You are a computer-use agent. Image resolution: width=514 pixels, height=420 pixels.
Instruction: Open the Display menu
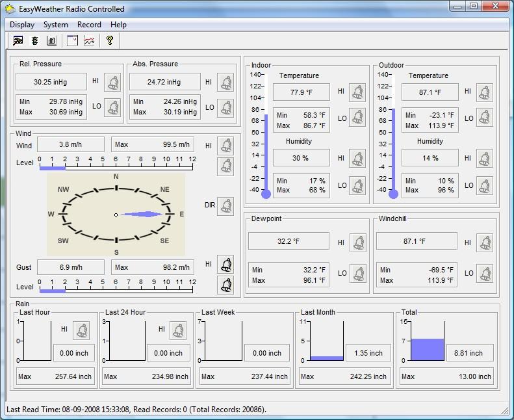22,25
